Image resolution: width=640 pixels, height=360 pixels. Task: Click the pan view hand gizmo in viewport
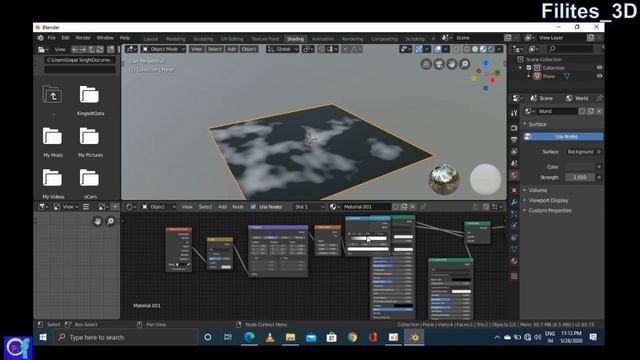coord(451,64)
